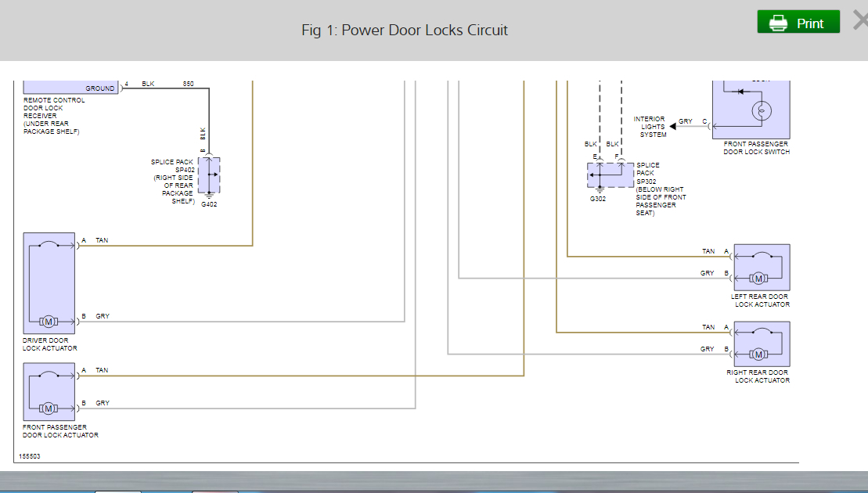Click the G402 ground symbol
This screenshot has width=868, height=493.
(x=209, y=196)
